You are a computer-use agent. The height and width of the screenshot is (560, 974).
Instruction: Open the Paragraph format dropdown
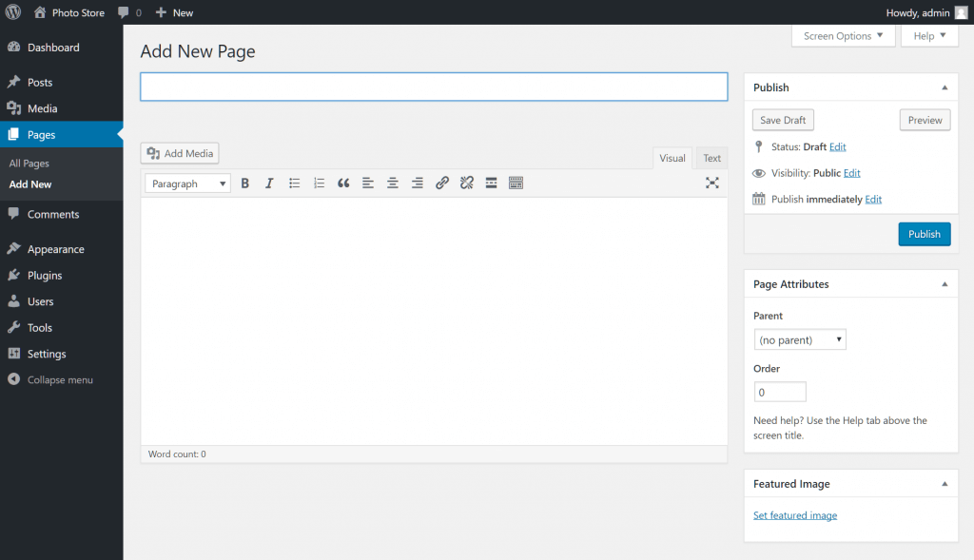point(186,183)
